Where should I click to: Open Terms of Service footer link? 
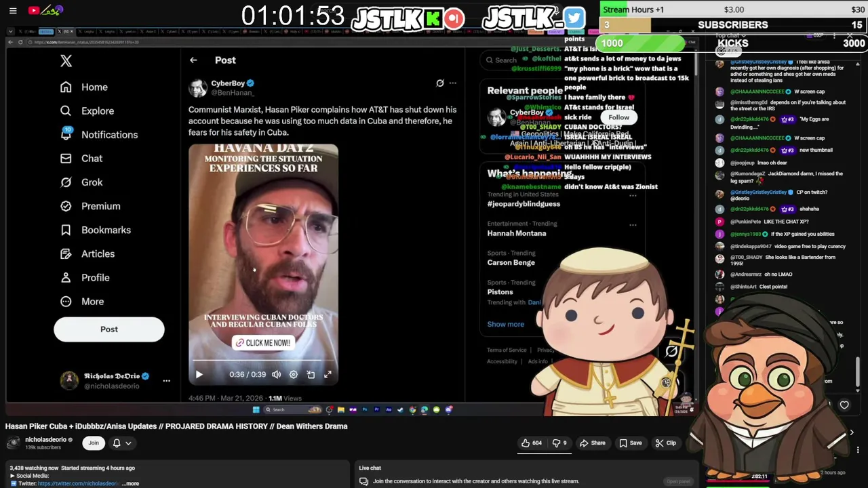507,350
